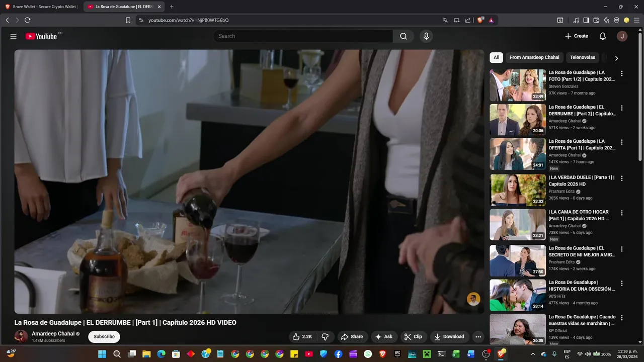644x362 pixels.
Task: Click the Clip button
Action: point(413,337)
